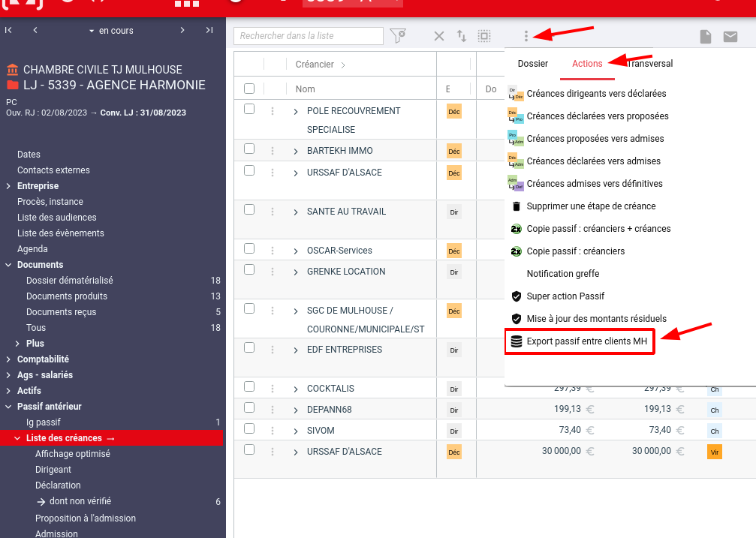Image resolution: width=756 pixels, height=538 pixels.
Task: Open row menu for EDF ENTREPRISES
Action: click(x=273, y=350)
